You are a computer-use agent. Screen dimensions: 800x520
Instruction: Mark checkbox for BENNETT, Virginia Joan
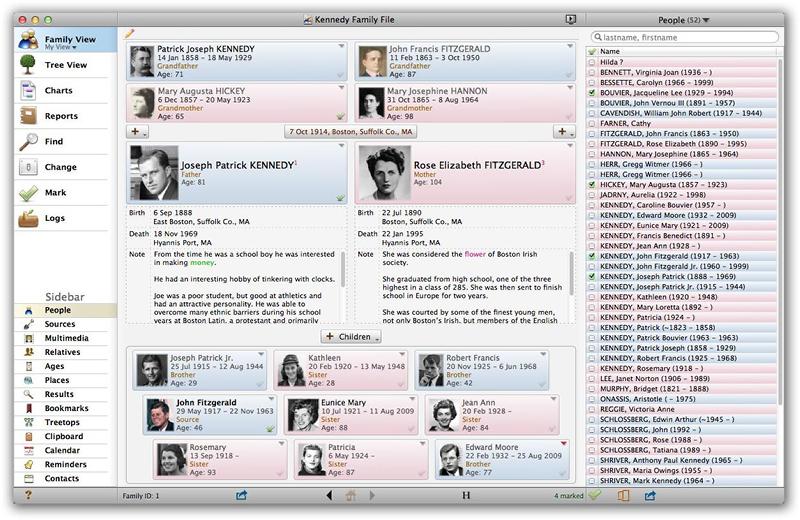click(x=592, y=72)
